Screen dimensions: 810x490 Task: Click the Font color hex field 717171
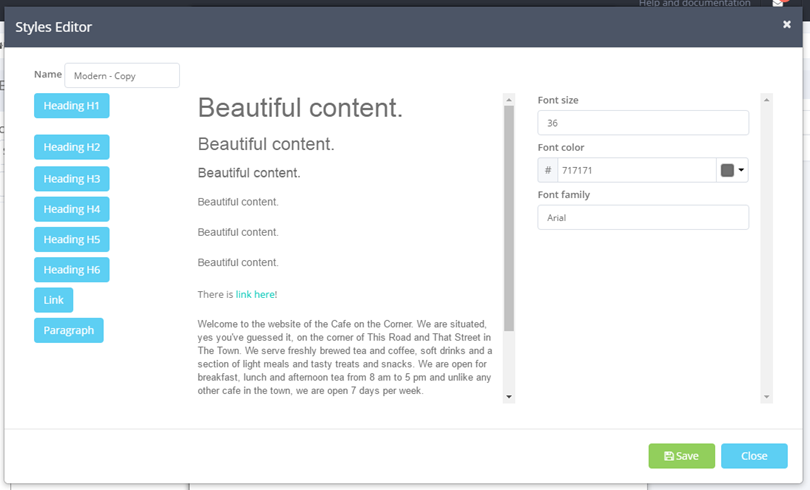click(x=636, y=170)
